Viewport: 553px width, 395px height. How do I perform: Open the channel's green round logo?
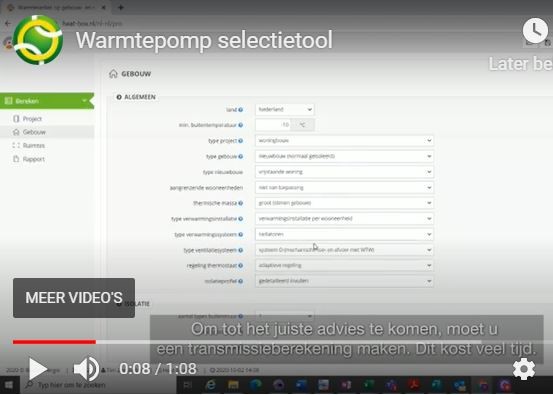point(38,40)
